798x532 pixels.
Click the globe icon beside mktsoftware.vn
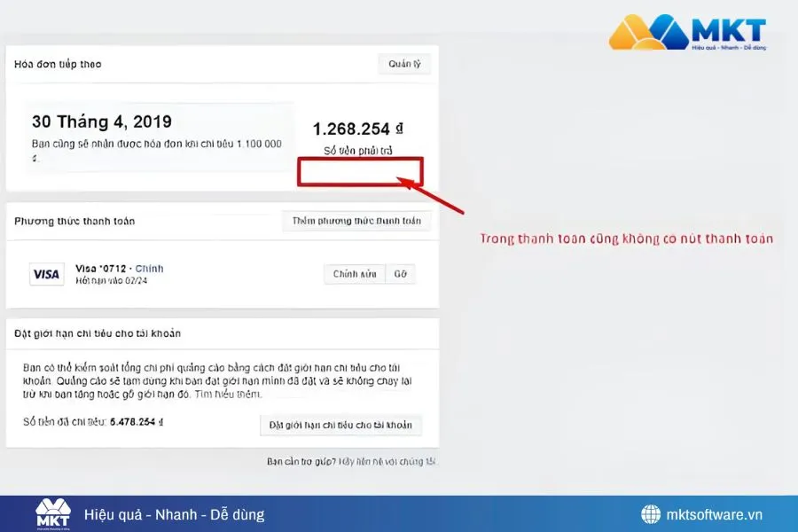point(651,514)
